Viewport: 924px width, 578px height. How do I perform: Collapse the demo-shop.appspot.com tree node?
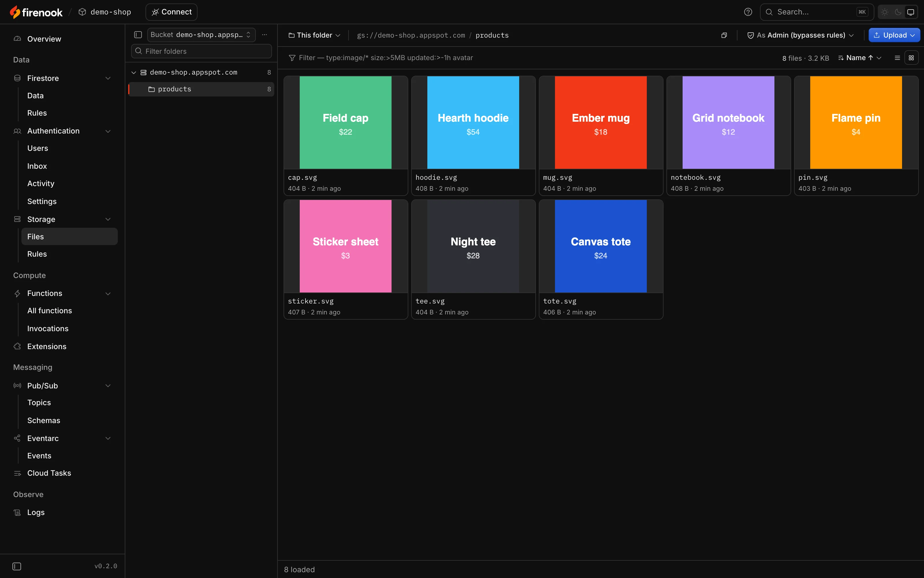134,72
